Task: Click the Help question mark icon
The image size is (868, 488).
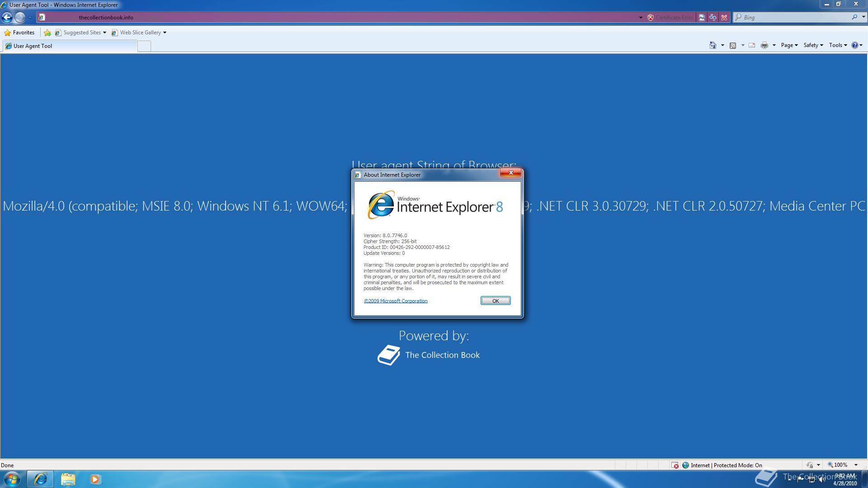Action: (854, 45)
